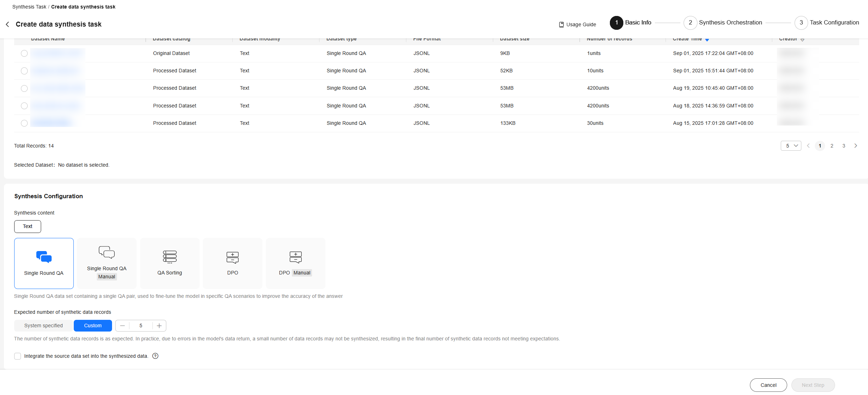The width and height of the screenshot is (868, 395).
Task: Enable Integrate the source data set checkbox
Action: [x=17, y=356]
